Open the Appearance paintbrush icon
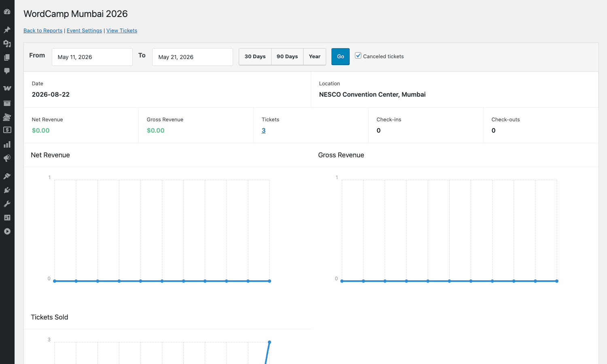 pyautogui.click(x=7, y=176)
